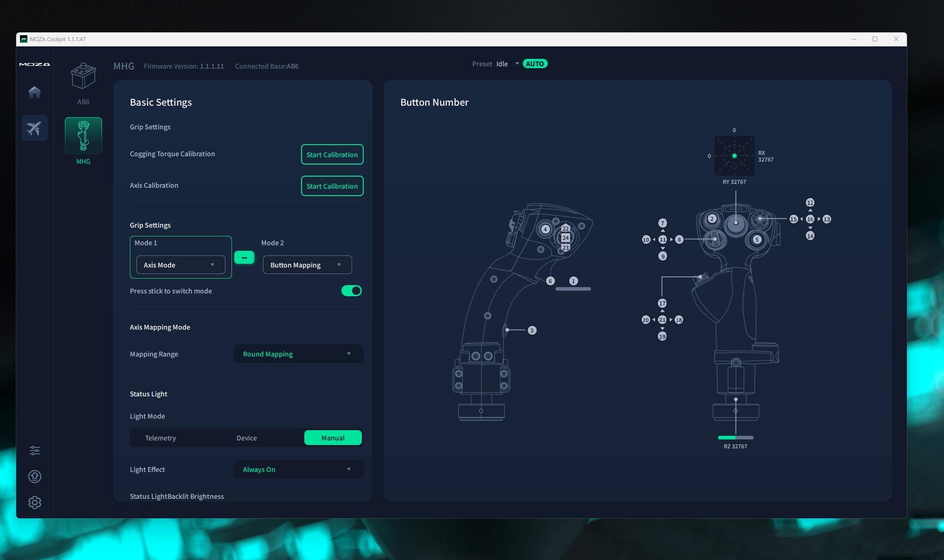Open the sliders adjustment icon in sidebar
944x560 pixels.
point(35,451)
